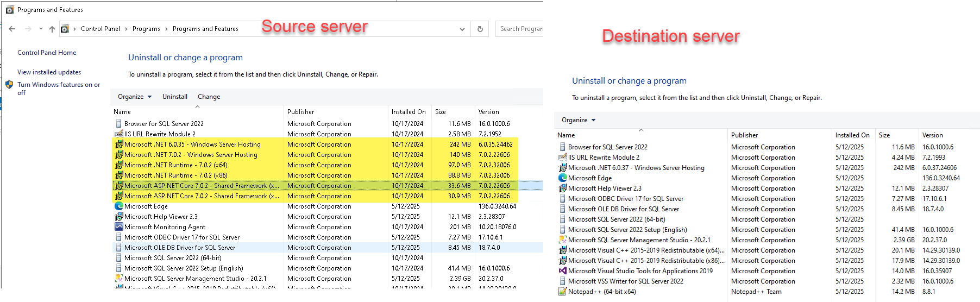Image resolution: width=980 pixels, height=302 pixels.
Task: Select the Programs and Features breadcrumb
Action: pos(205,29)
